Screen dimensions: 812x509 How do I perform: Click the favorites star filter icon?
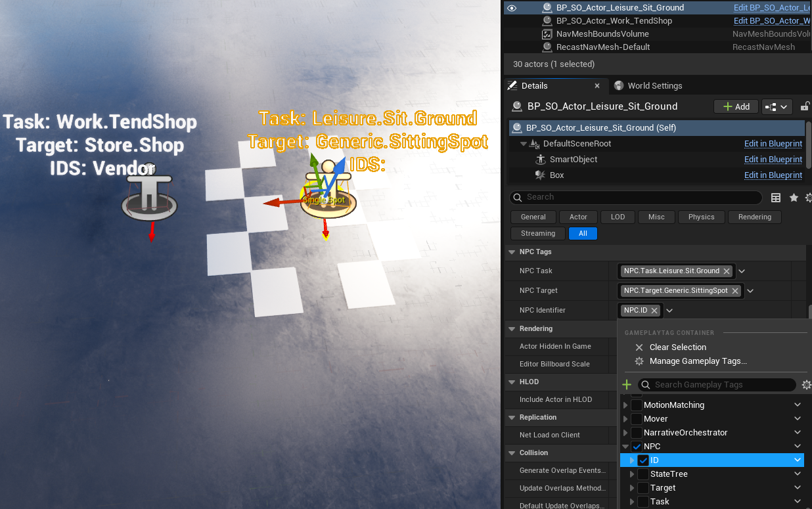coord(794,198)
